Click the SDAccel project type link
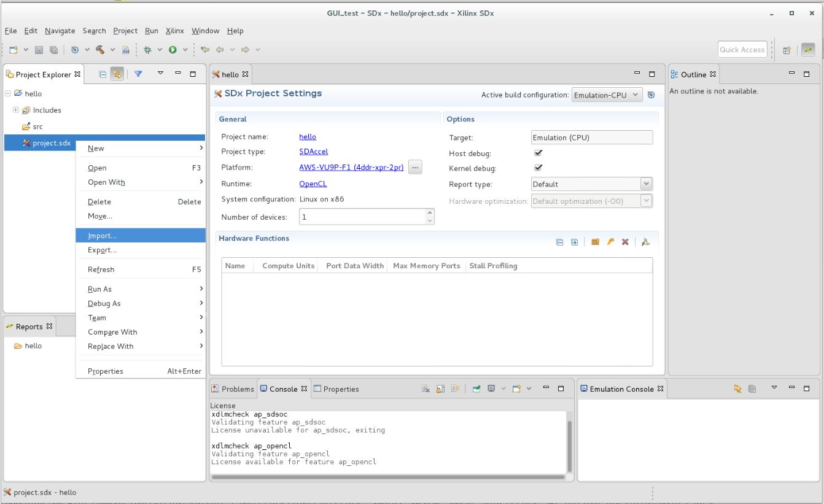This screenshot has height=504, width=824. pyautogui.click(x=313, y=153)
